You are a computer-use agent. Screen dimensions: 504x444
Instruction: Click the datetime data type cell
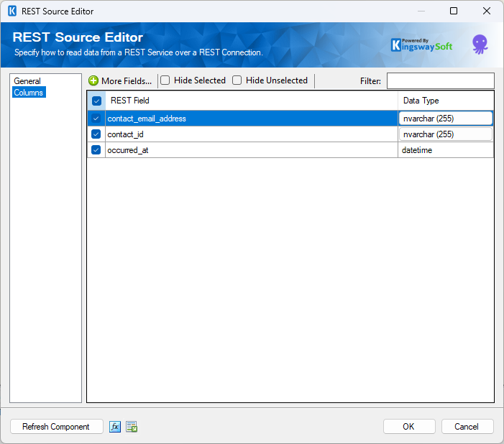[446, 150]
